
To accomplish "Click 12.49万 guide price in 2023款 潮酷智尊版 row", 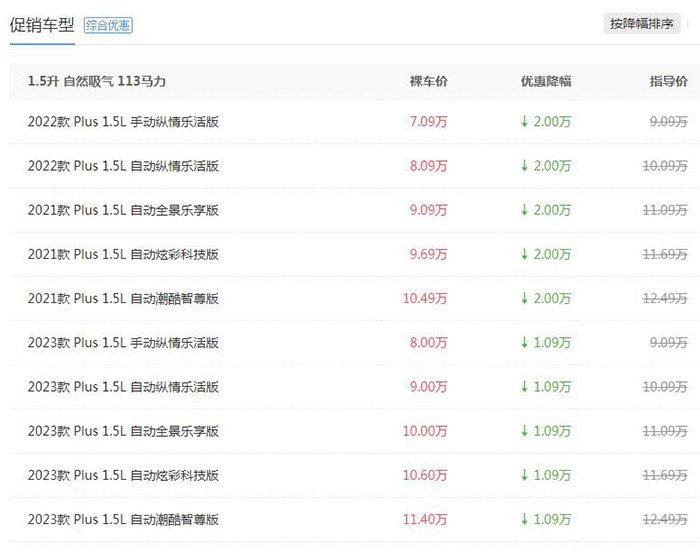I will (665, 519).
